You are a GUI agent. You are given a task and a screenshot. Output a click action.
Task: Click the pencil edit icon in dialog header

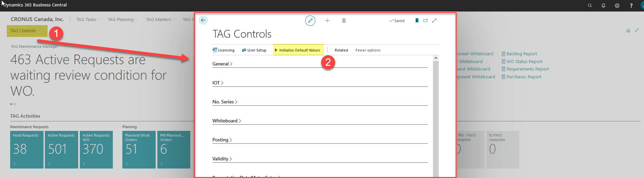click(x=310, y=21)
